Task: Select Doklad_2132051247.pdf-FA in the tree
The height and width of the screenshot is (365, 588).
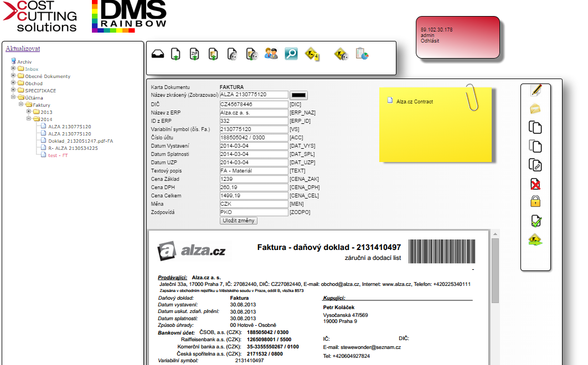Action: tap(80, 141)
